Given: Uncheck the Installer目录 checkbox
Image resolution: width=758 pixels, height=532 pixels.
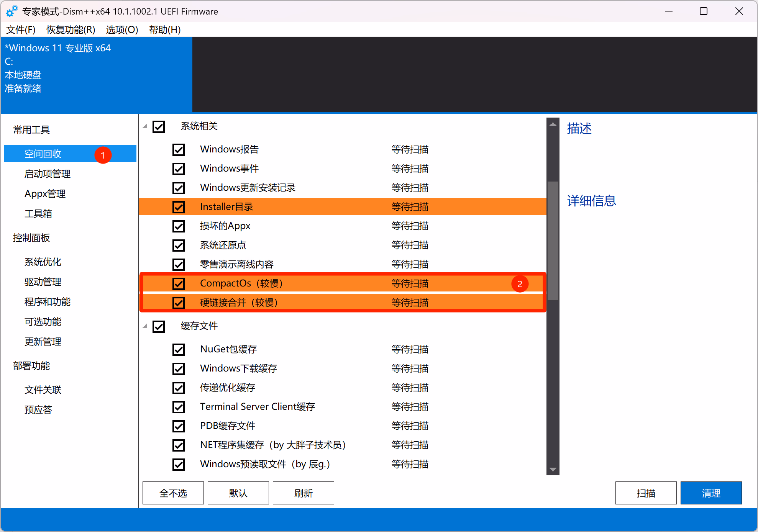Looking at the screenshot, I should point(179,207).
